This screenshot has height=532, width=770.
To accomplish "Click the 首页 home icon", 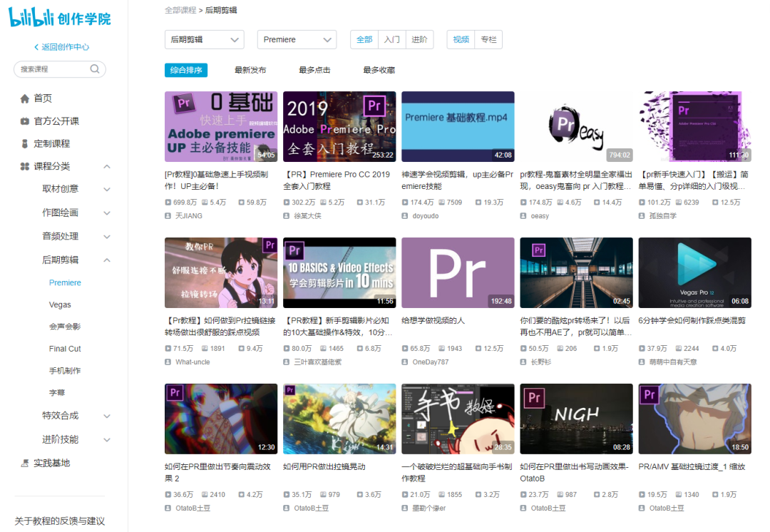I will coord(24,98).
